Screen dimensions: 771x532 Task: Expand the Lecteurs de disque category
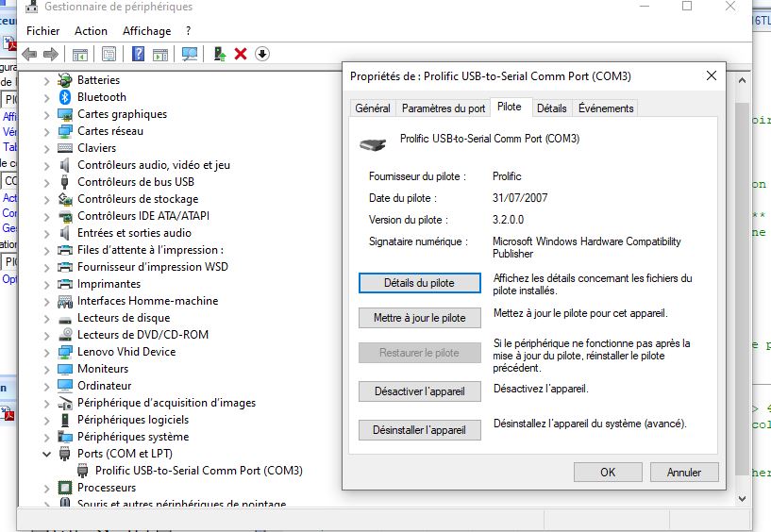click(x=46, y=319)
